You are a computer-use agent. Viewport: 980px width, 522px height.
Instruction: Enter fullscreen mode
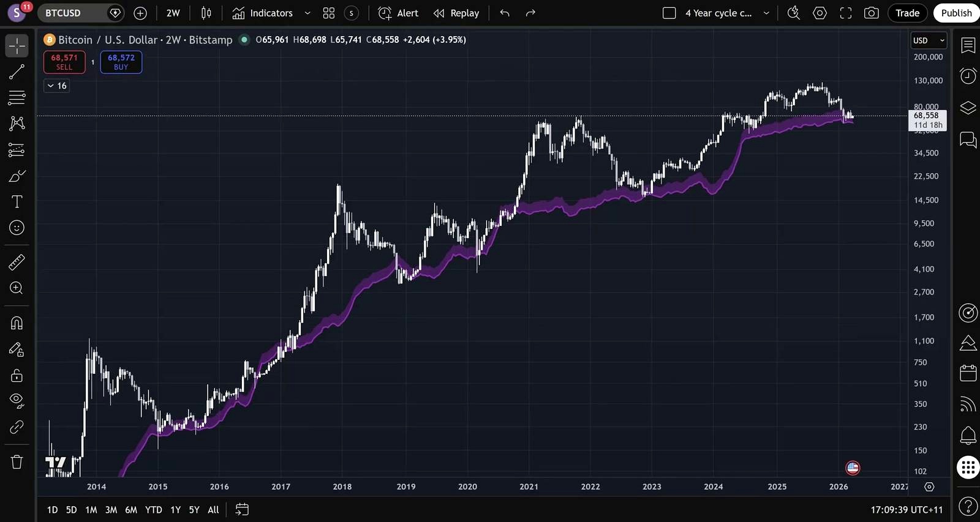click(846, 13)
